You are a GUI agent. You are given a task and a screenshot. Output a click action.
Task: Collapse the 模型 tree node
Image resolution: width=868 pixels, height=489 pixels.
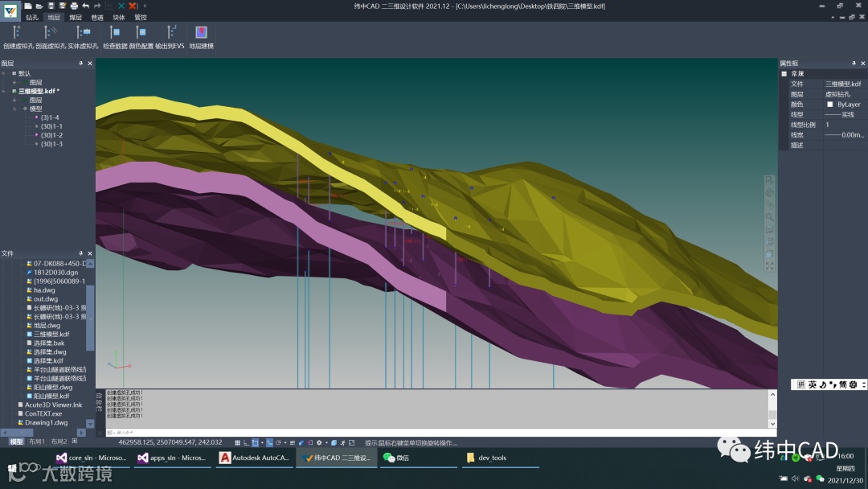pos(14,109)
